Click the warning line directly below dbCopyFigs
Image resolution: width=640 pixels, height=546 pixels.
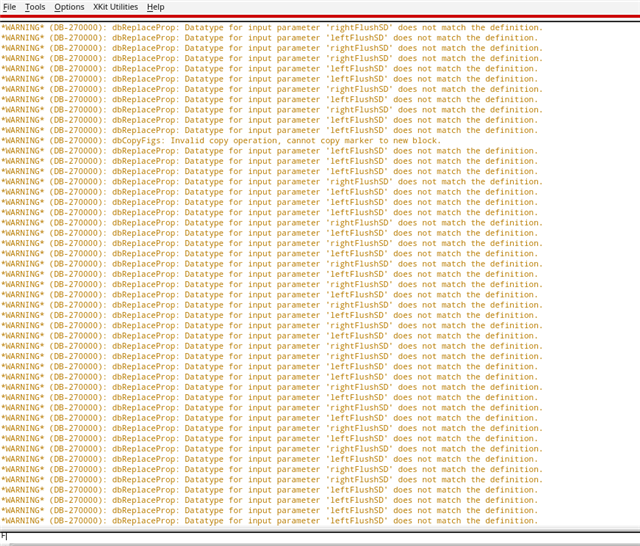(270, 150)
